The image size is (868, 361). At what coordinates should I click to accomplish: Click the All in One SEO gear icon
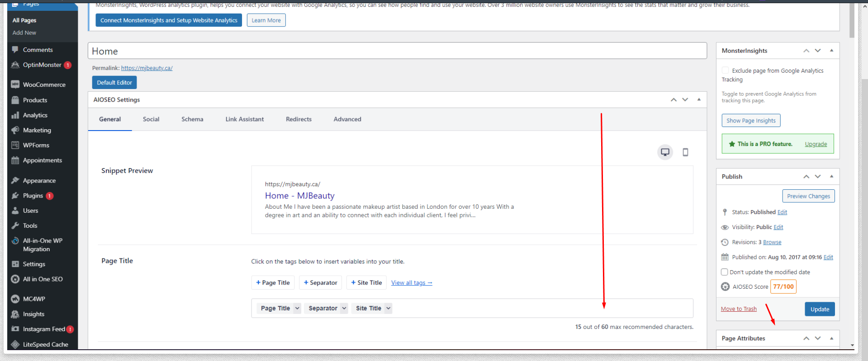click(x=15, y=279)
